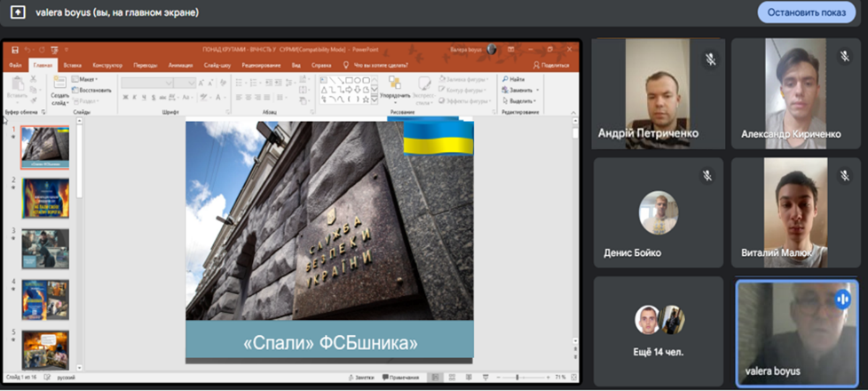Align text left in the Абзац group

(x=239, y=97)
